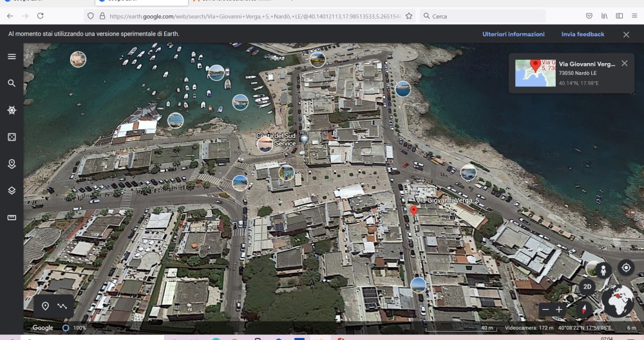Image resolution: width=644 pixels, height=340 pixels.
Task: Fly to my current location
Action: [x=626, y=268]
